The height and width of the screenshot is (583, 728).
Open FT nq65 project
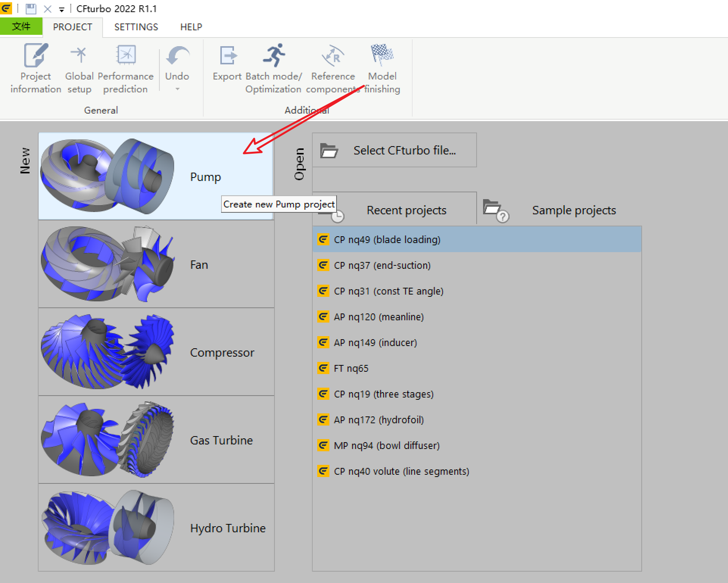477,368
